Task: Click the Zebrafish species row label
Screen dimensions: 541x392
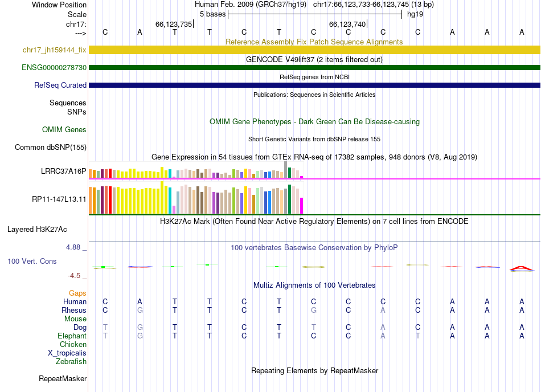Action: pos(71,362)
